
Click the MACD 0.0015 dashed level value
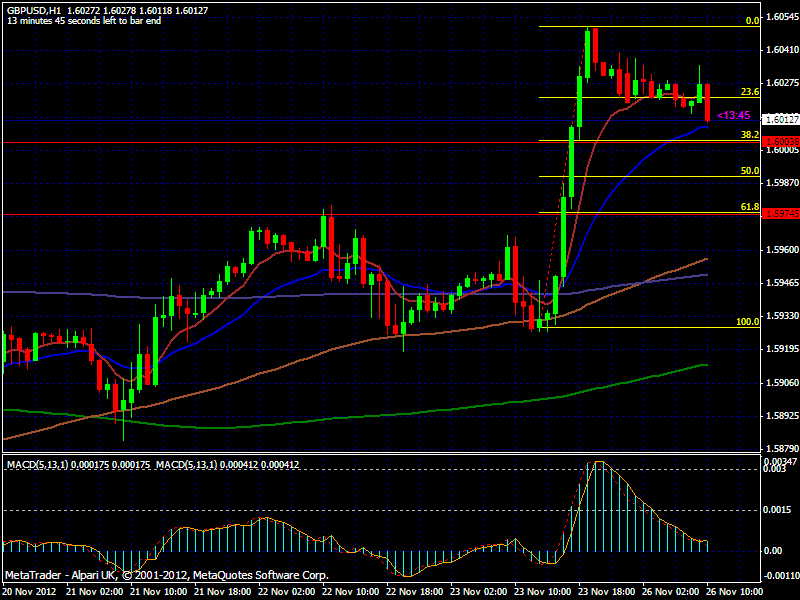(777, 510)
